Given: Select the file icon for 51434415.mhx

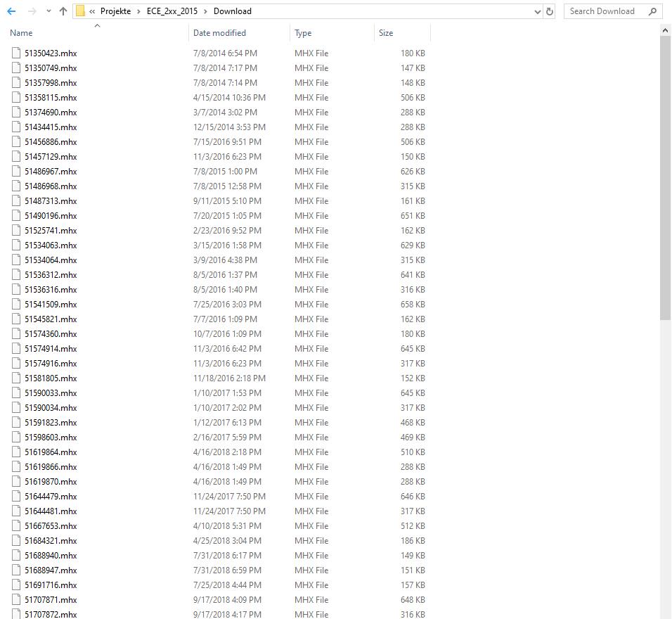Looking at the screenshot, I should click(x=15, y=127).
